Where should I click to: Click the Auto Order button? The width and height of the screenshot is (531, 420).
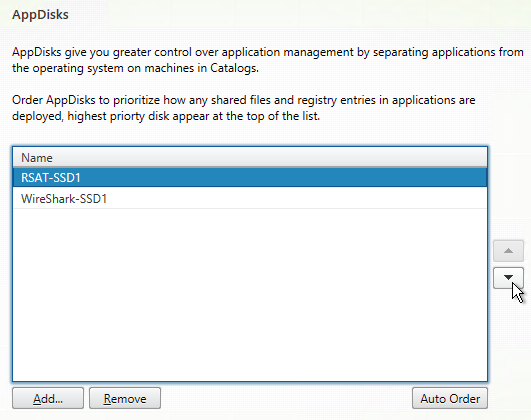450,398
